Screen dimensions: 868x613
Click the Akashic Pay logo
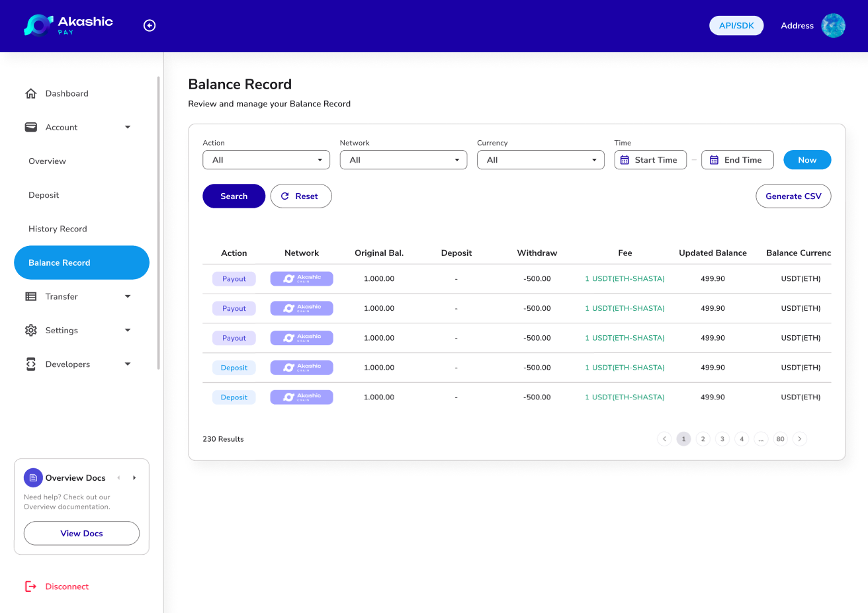click(x=68, y=25)
